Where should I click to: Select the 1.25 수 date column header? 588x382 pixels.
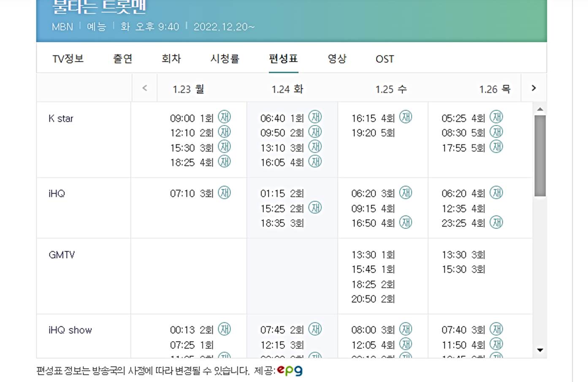pos(390,89)
